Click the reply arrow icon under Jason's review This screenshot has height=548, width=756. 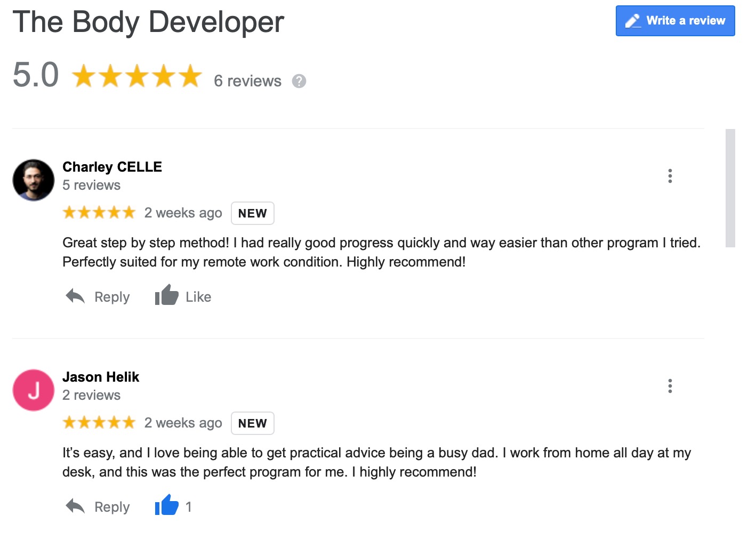[75, 506]
